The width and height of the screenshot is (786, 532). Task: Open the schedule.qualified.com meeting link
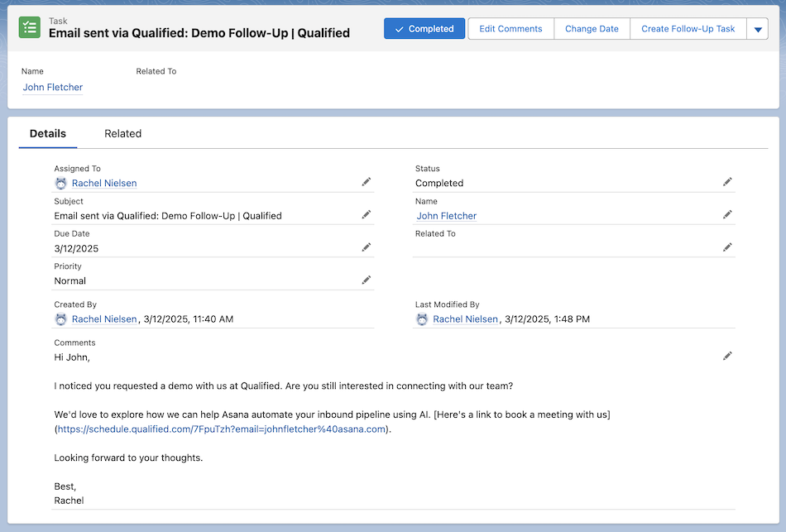(x=222, y=429)
